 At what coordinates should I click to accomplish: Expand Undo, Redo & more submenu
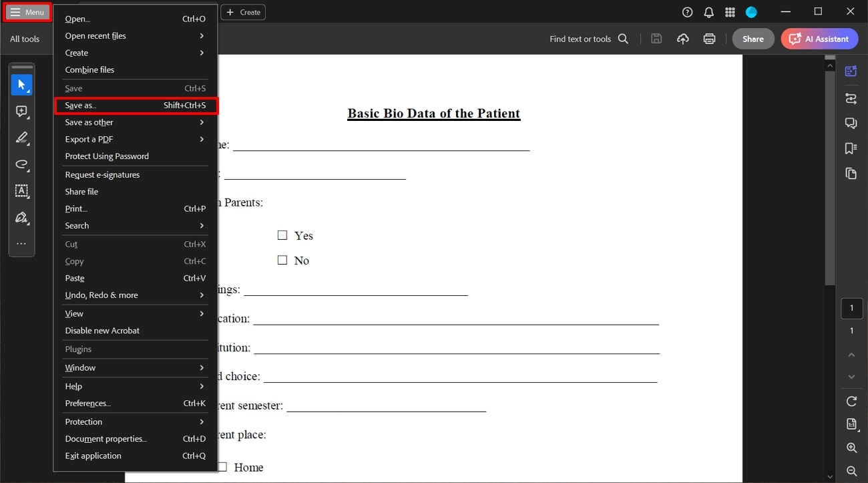[136, 295]
